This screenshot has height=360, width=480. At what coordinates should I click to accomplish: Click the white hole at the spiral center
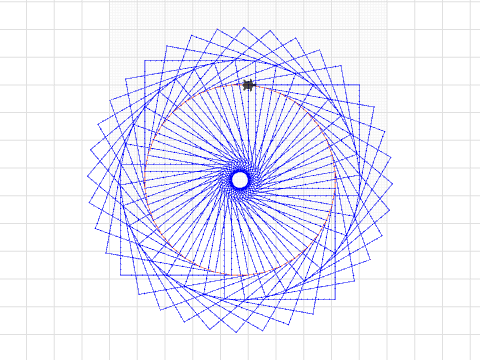tap(240, 180)
